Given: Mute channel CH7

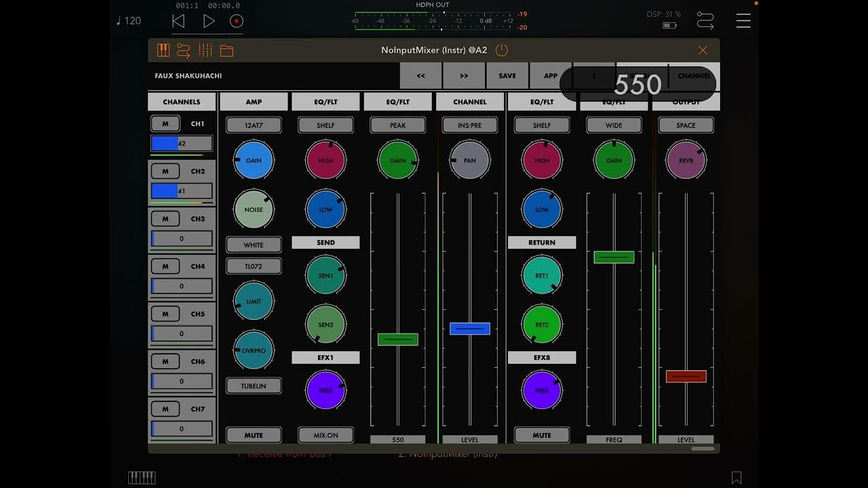Looking at the screenshot, I should [165, 409].
